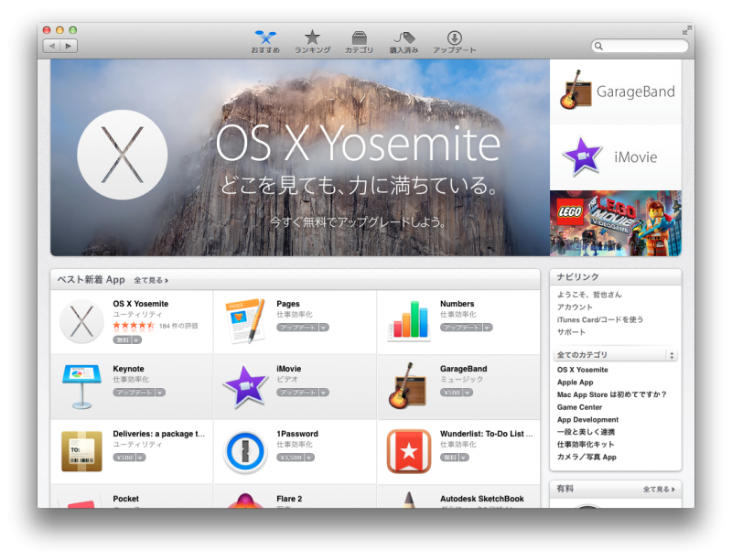Click the ようこそ welcome link
The height and width of the screenshot is (560, 732).
(589, 295)
